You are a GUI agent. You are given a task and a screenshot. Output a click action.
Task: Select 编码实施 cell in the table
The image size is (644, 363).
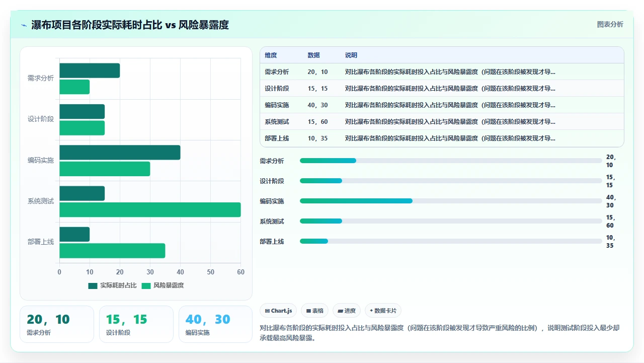pyautogui.click(x=277, y=105)
